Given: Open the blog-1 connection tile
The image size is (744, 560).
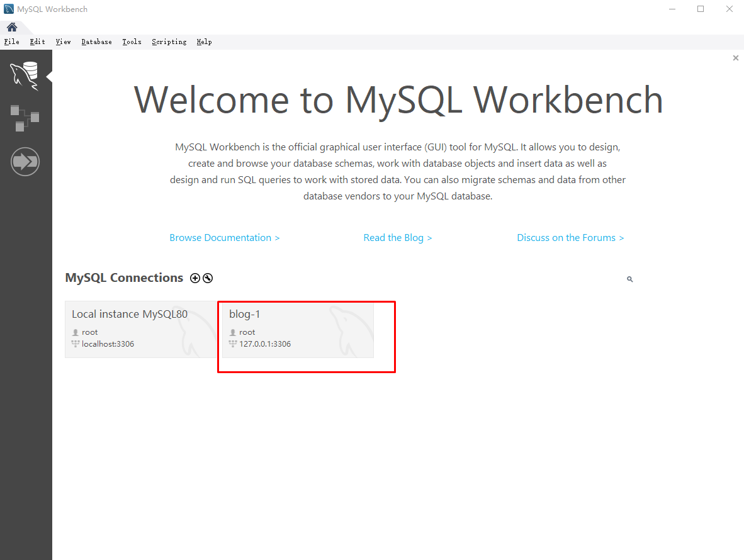Looking at the screenshot, I should (x=298, y=329).
